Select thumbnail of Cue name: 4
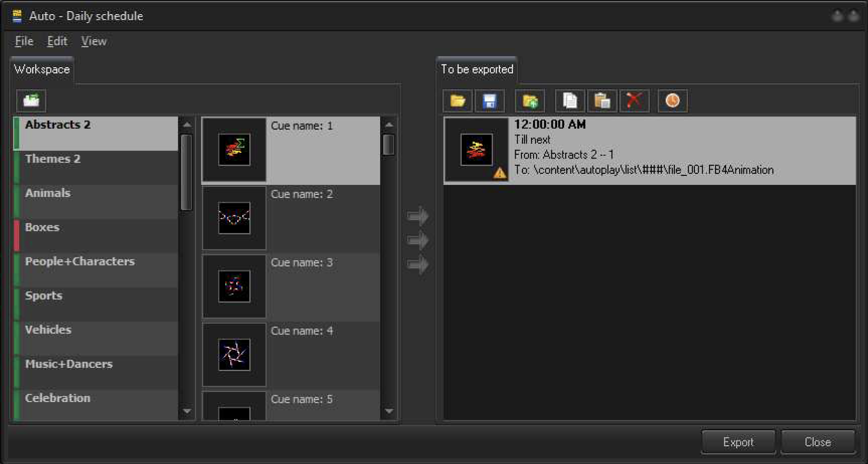This screenshot has height=464, width=868. pyautogui.click(x=234, y=354)
